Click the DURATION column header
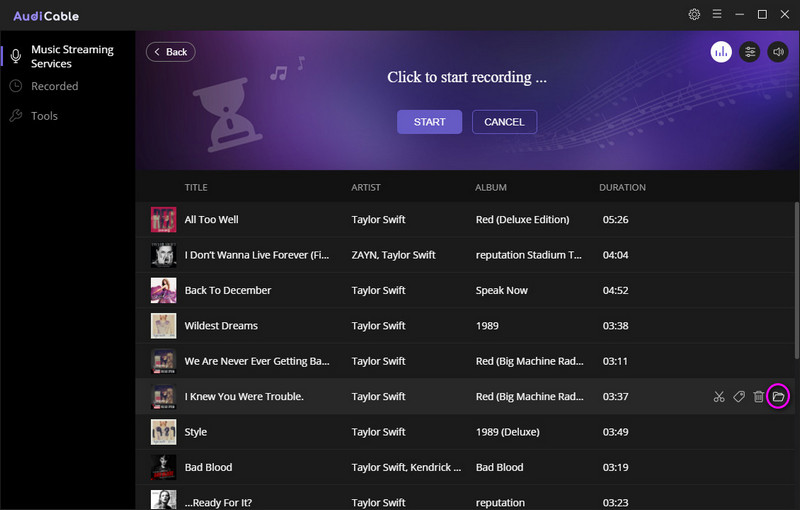Viewport: 800px width, 510px height. pos(622,187)
